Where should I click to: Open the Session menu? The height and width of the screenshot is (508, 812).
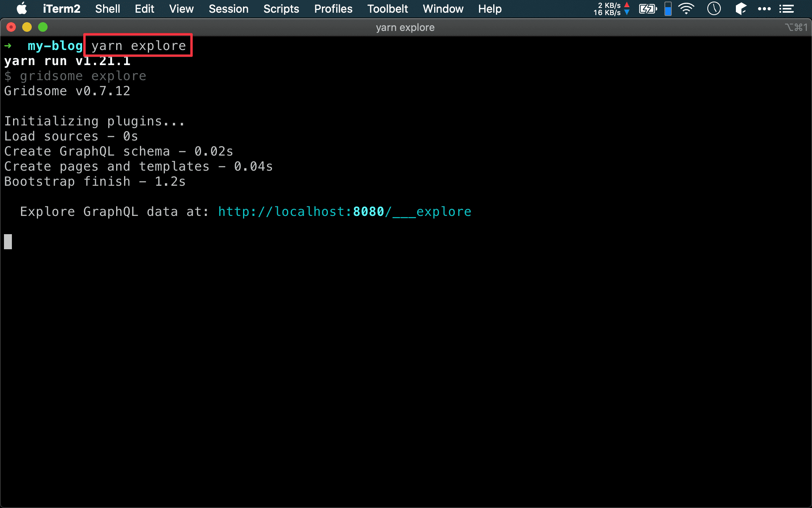pos(228,9)
